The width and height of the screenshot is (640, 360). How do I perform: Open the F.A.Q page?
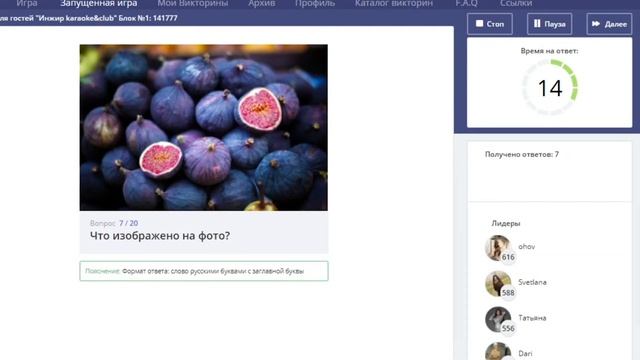coord(466,3)
